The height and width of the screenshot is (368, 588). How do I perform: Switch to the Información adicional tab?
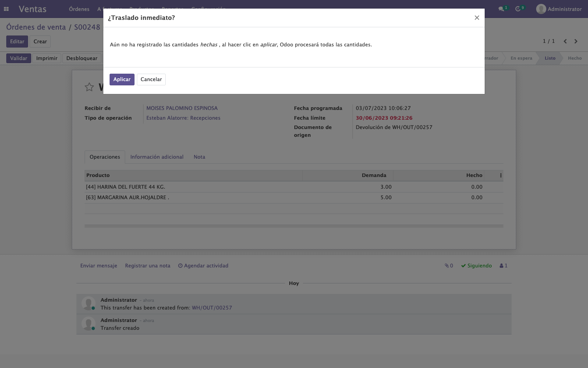point(157,157)
